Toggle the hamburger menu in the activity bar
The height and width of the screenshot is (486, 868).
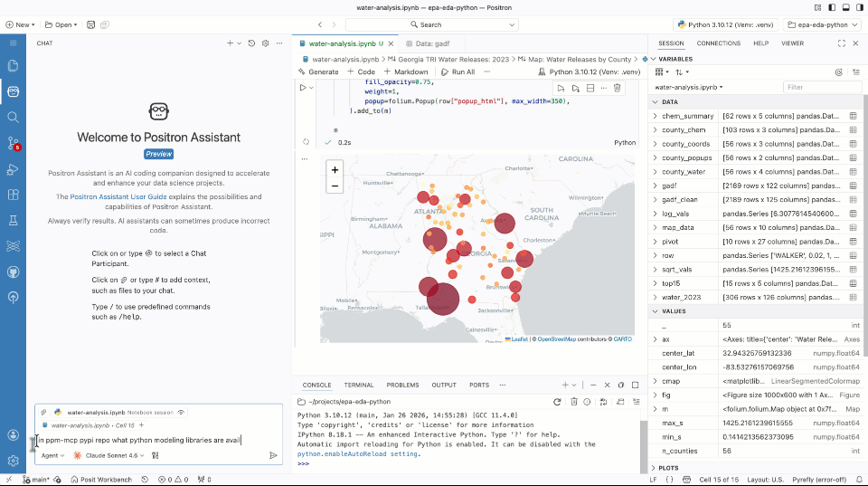13,43
